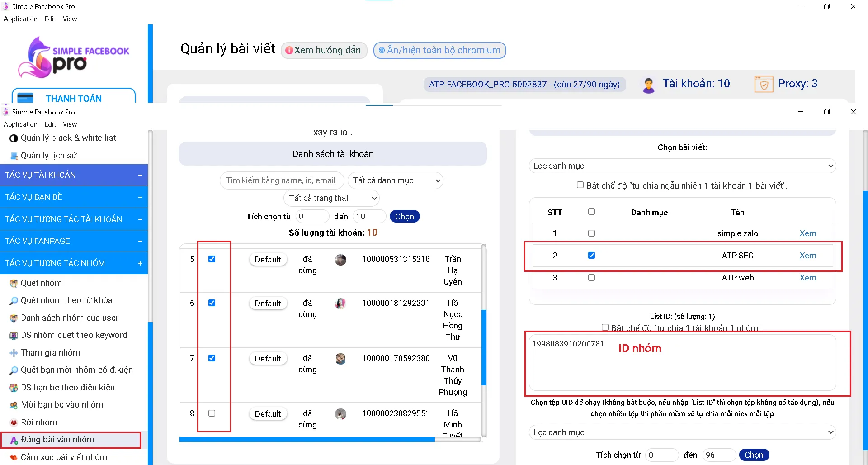
Task: Open the Edit menu
Action: pyautogui.click(x=50, y=124)
